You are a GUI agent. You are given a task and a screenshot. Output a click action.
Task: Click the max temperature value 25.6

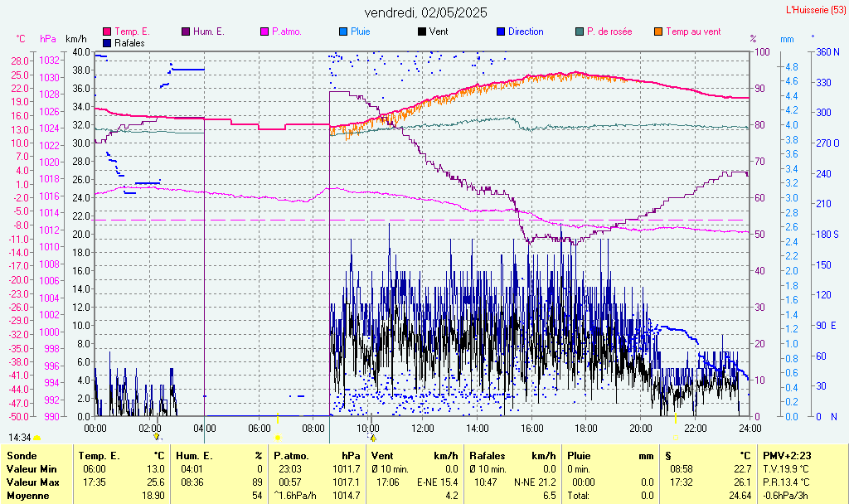point(155,482)
